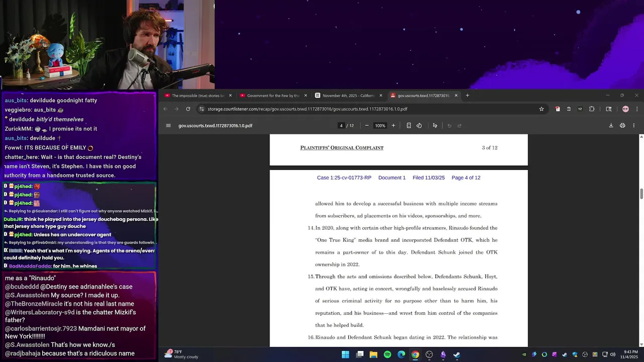
Task: Open the Windows Start menu
Action: (346, 354)
